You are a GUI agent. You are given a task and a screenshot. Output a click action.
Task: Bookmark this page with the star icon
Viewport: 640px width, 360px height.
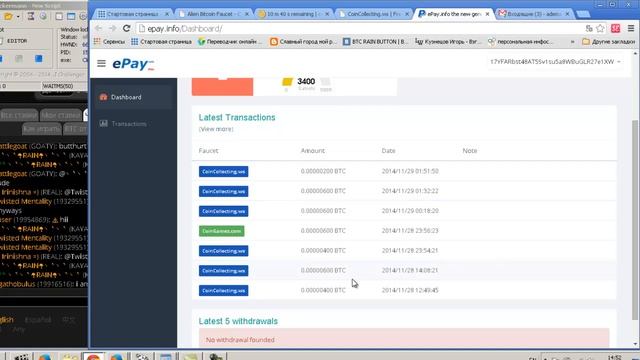tap(600, 29)
